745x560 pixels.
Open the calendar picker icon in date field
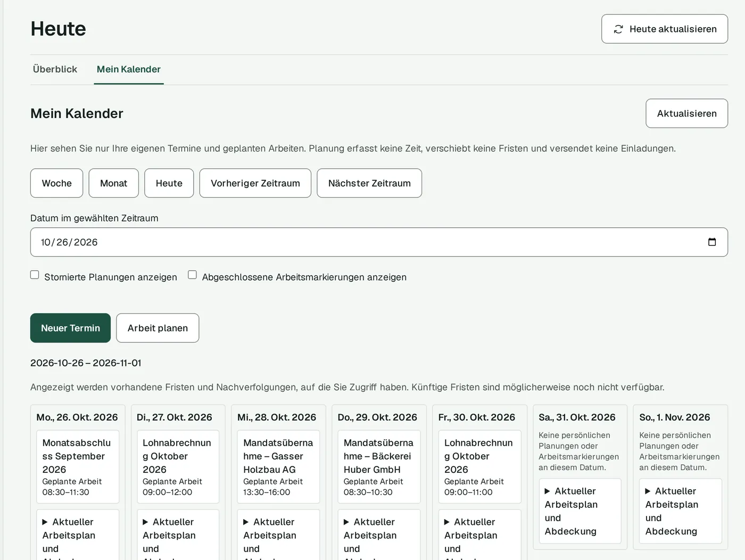click(x=712, y=242)
